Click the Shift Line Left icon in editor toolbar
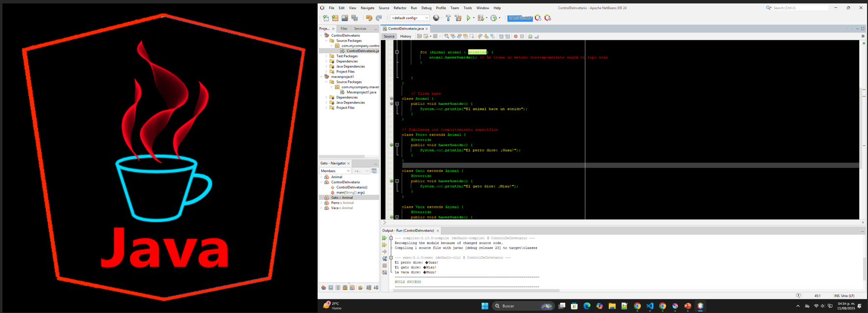Image resolution: width=868 pixels, height=313 pixels. (x=501, y=36)
